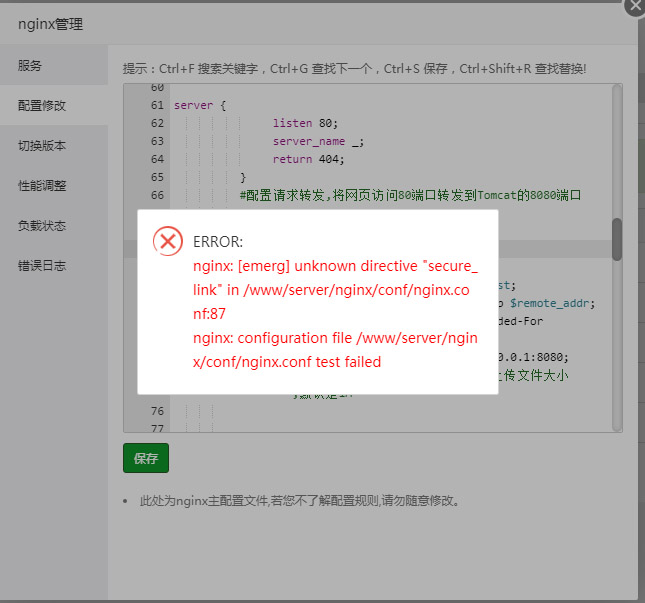Click the editor's vertical scrollbar thumb
Screen dimensions: 645x603
pyautogui.click(x=617, y=239)
